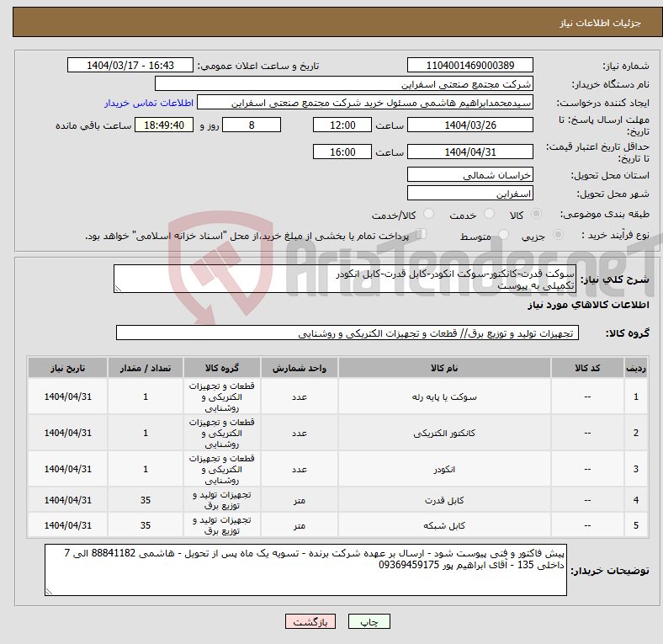Click the unit عدد in انکودر row

pos(300,469)
